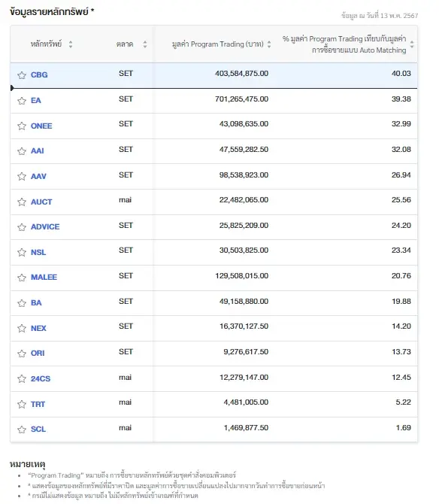Open the ORI stock link

38,354
